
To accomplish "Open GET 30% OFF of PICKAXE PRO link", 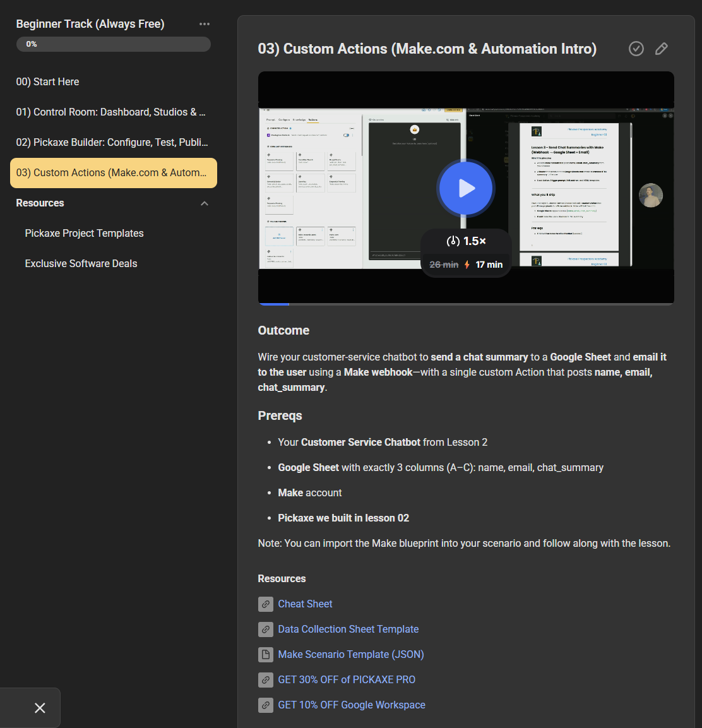I will click(x=347, y=680).
